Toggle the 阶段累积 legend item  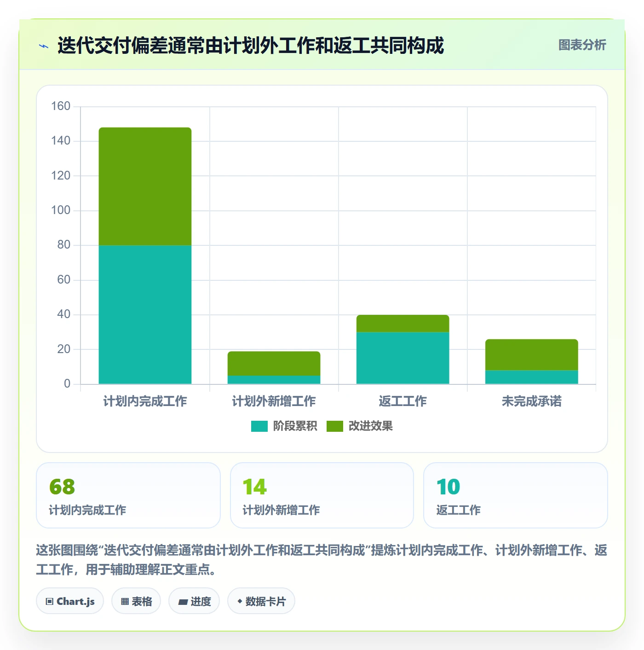pyautogui.click(x=284, y=426)
